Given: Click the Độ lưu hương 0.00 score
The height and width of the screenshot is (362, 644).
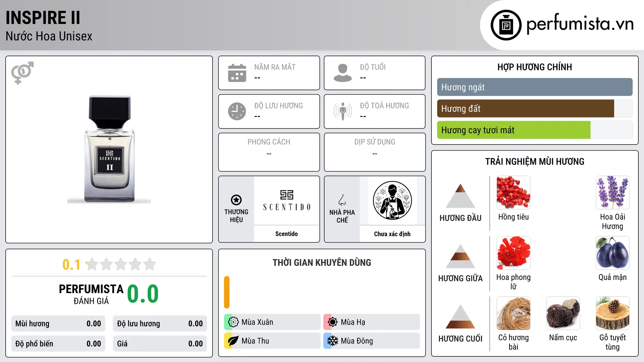Looking at the screenshot, I should point(160,324).
